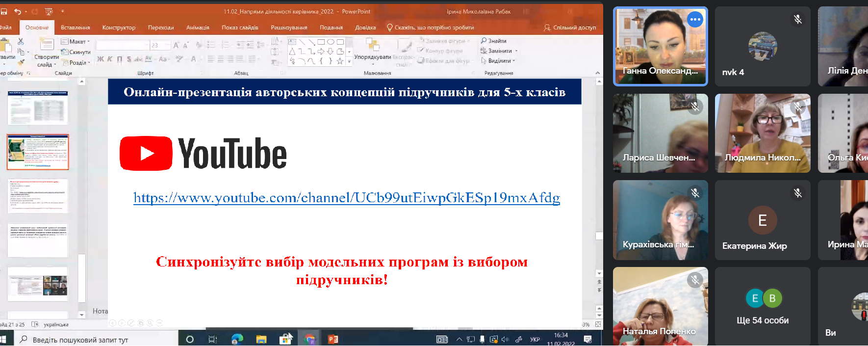Undo the last action in PowerPoint
This screenshot has height=346, width=868.
point(18,11)
